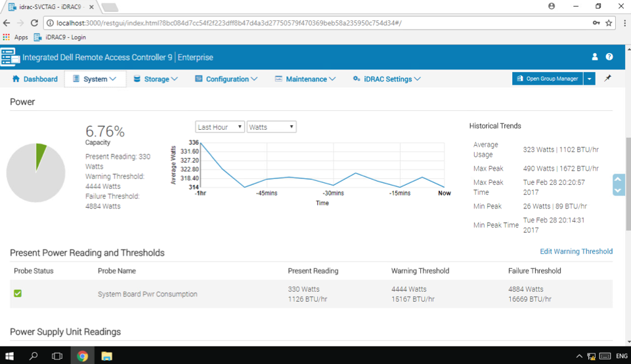
Task: Click the Warning Threshold column header
Action: point(420,271)
